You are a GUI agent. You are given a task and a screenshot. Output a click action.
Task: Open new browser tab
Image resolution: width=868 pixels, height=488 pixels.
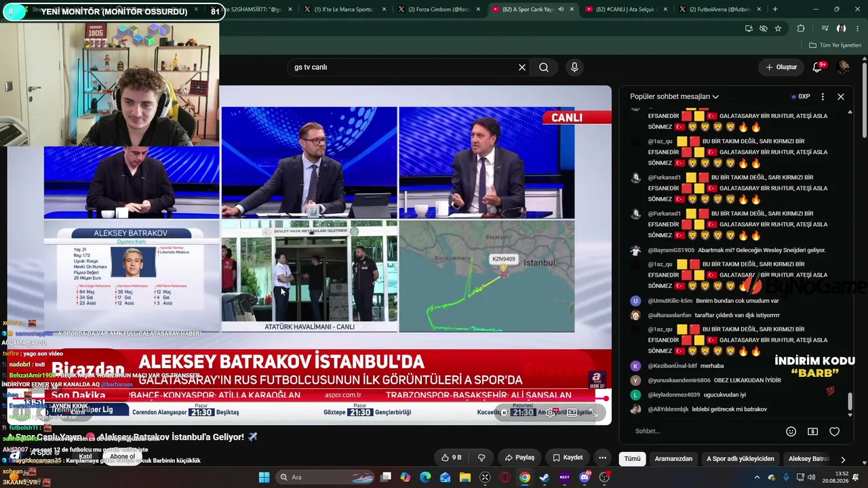coord(775,9)
